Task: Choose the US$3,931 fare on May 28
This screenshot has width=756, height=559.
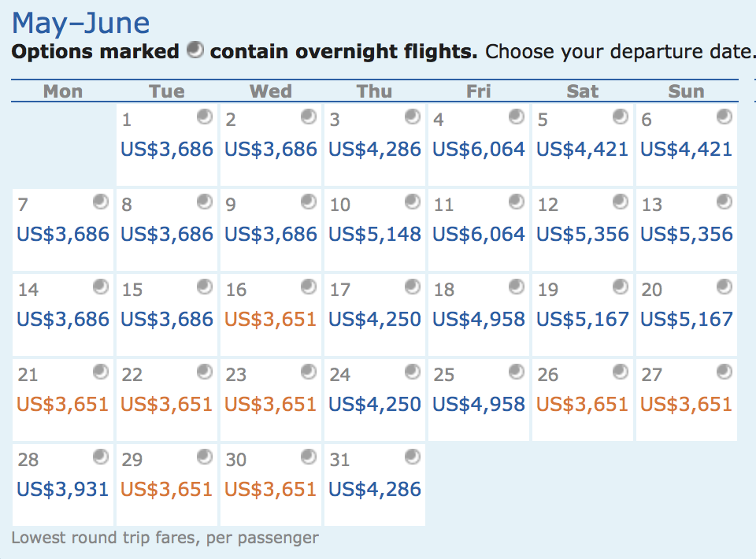Action: (62, 488)
